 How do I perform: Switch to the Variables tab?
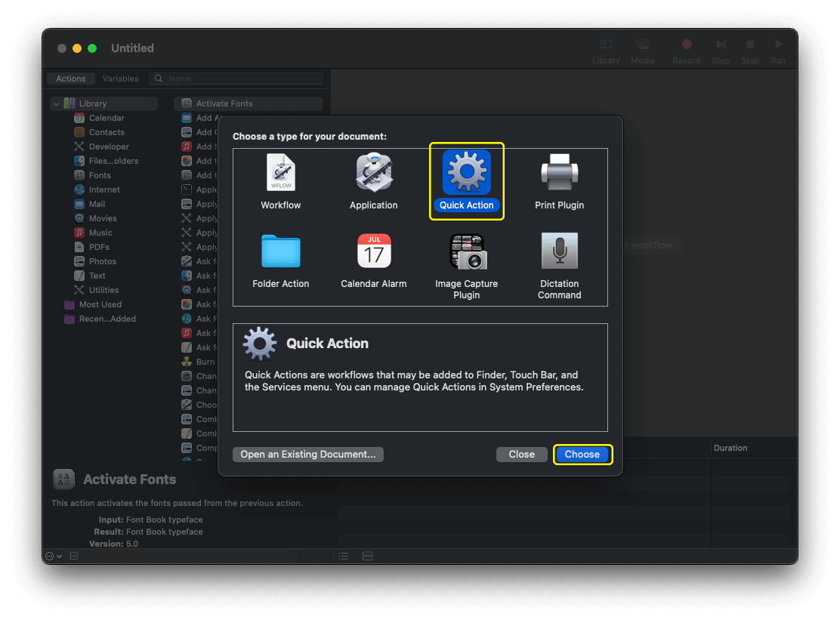pos(119,78)
